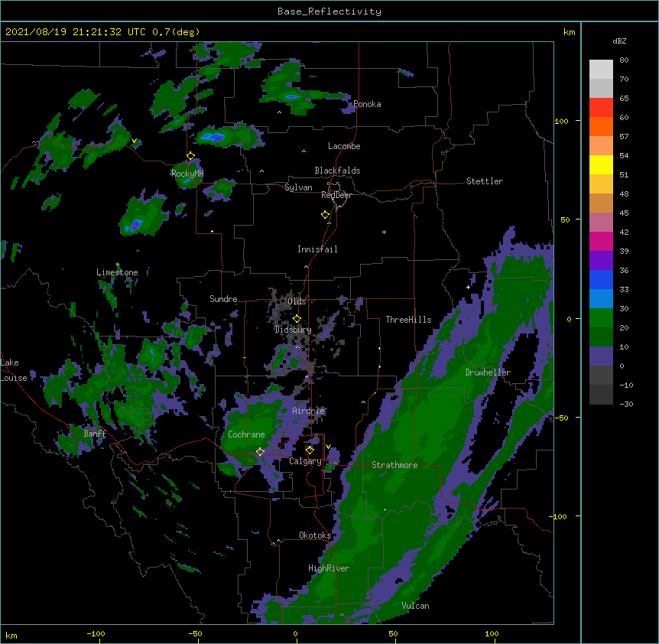Click the Lake Louise label
The width and height of the screenshot is (659, 644).
(x=14, y=370)
